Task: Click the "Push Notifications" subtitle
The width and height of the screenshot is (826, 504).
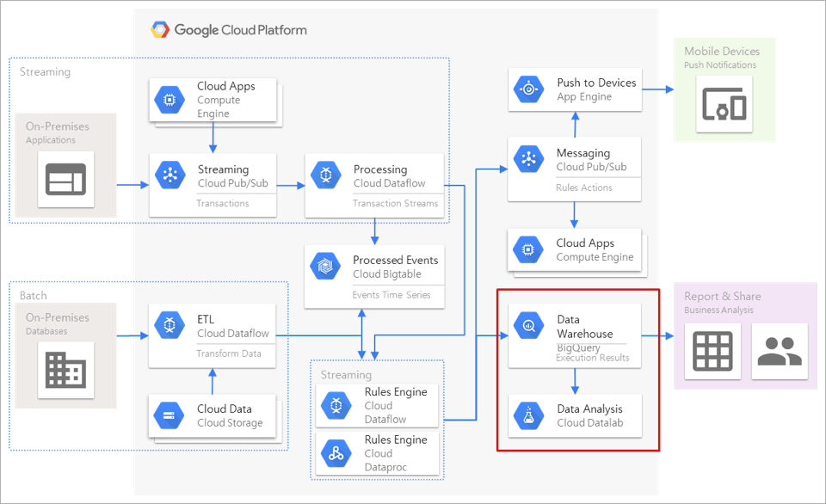Action: (x=720, y=65)
